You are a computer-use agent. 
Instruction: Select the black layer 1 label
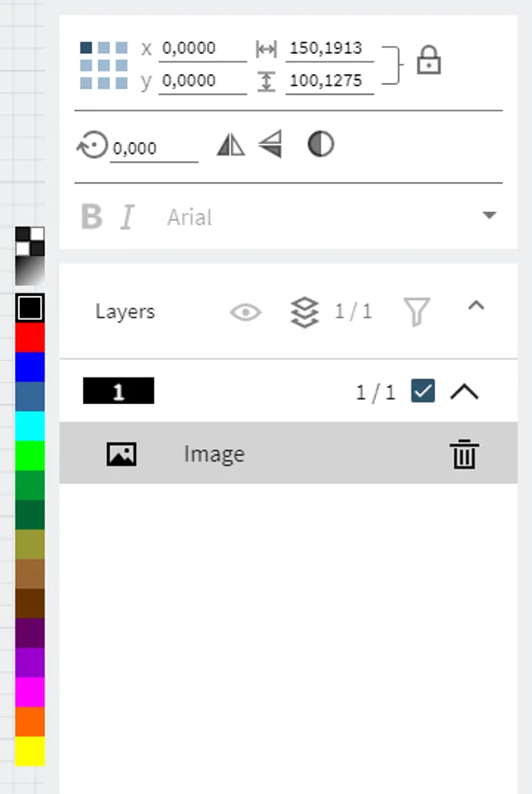(x=119, y=391)
